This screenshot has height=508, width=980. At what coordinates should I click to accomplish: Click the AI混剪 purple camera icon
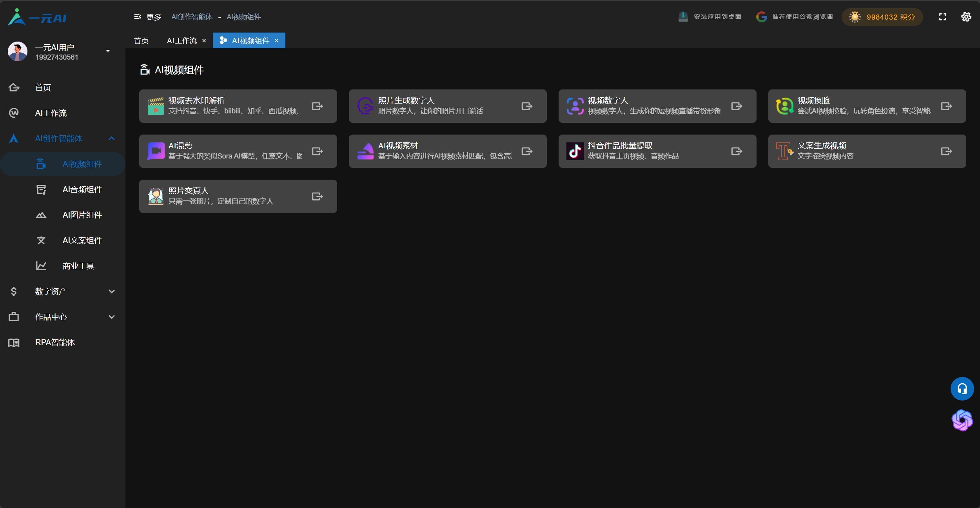point(156,151)
